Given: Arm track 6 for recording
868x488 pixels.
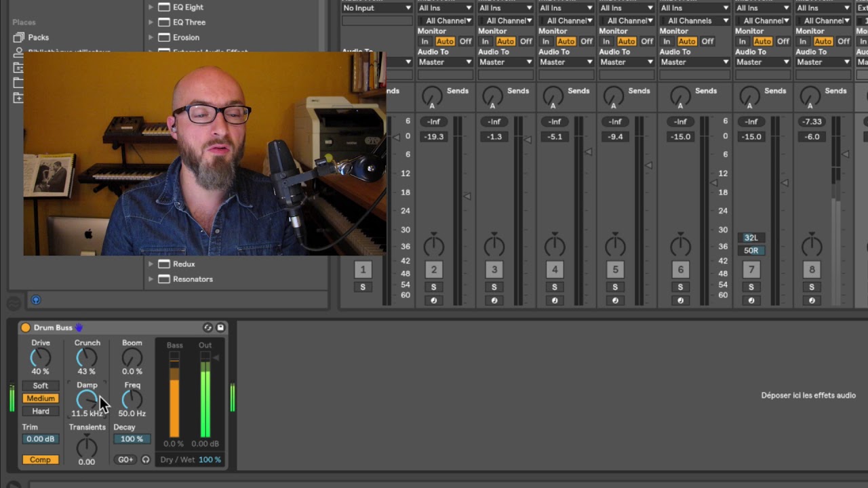Looking at the screenshot, I should (681, 300).
